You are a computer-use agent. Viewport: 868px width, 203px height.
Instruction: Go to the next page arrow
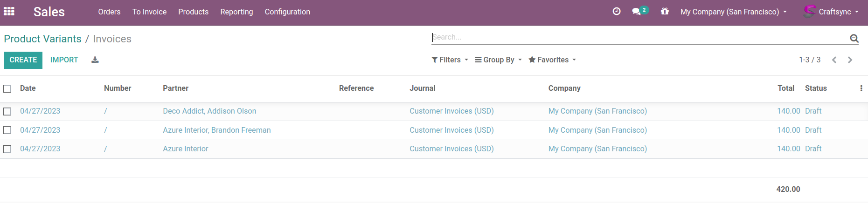click(850, 60)
